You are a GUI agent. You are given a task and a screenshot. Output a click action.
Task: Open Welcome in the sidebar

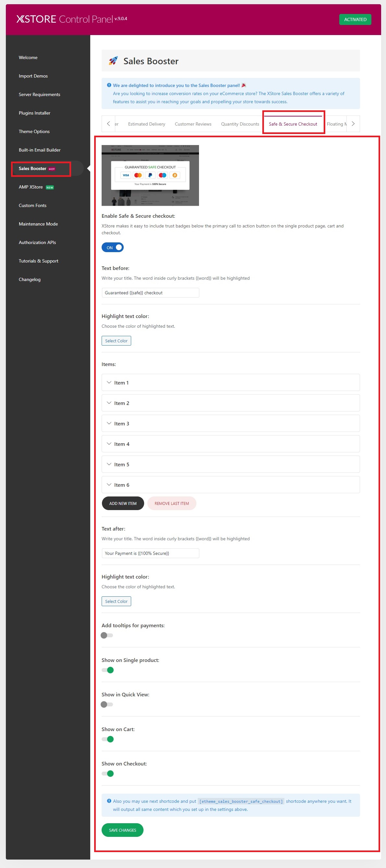click(x=28, y=58)
